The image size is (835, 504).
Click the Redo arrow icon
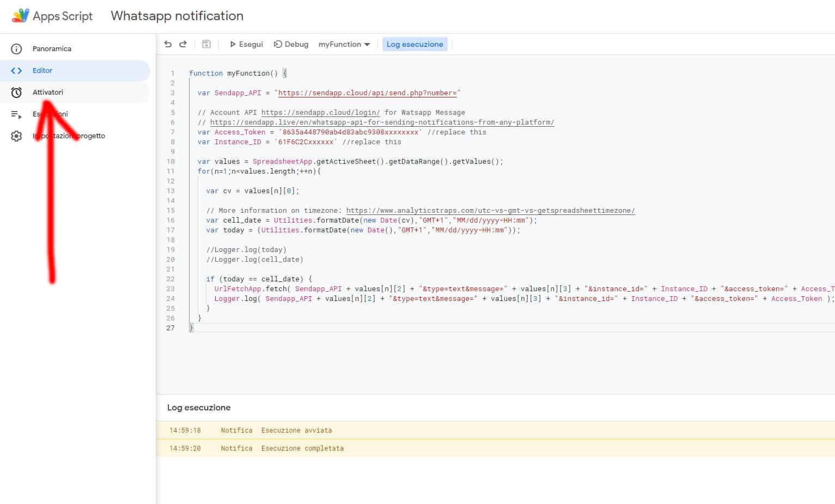(183, 44)
